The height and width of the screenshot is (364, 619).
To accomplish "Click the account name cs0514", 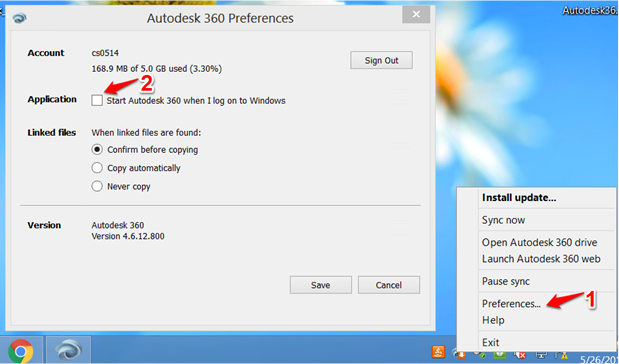I will (x=105, y=53).
